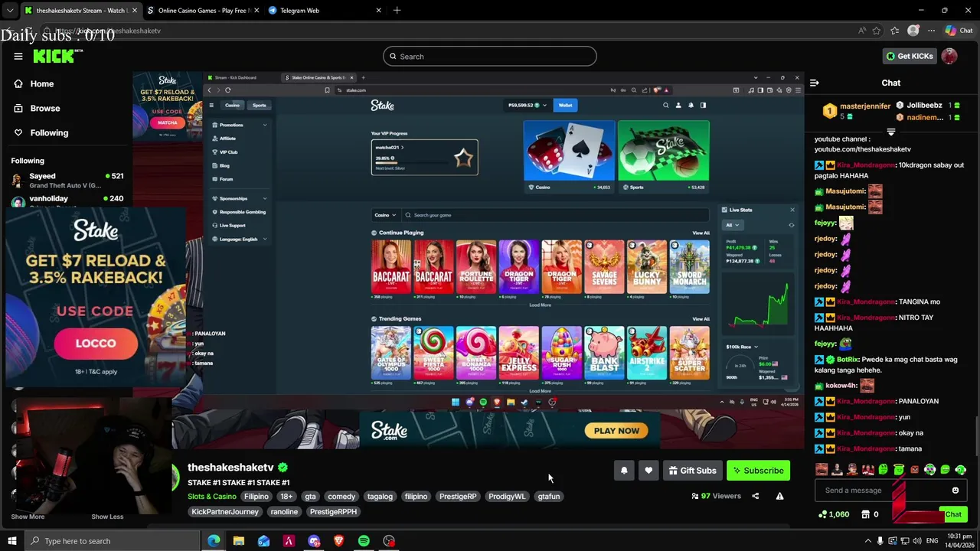Open Brave browser from taskbar
The height and width of the screenshot is (551, 980).
[x=338, y=541]
